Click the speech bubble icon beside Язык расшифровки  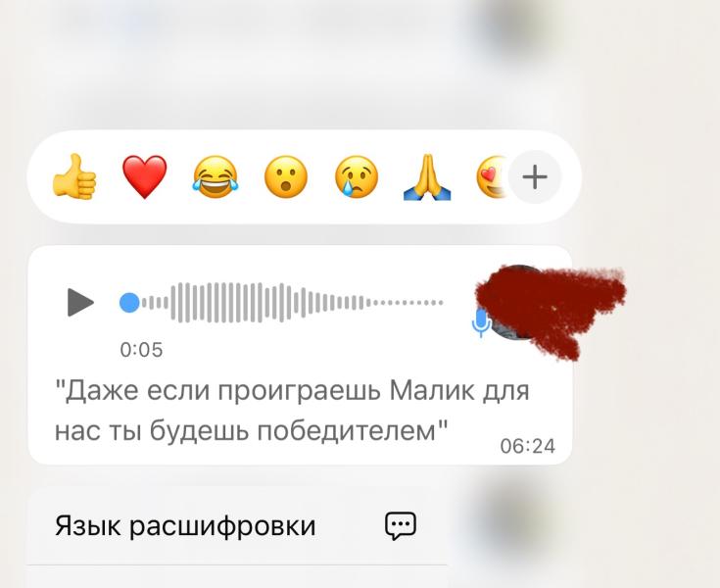click(401, 525)
